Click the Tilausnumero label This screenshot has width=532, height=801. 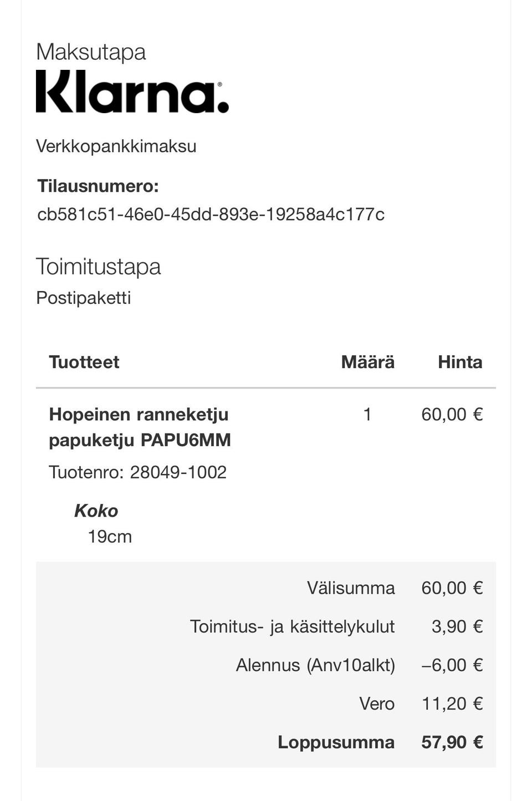pyautogui.click(x=98, y=186)
